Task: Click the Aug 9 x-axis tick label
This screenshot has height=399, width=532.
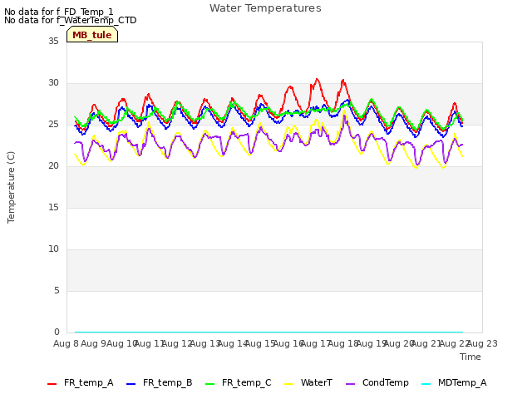Action: pyautogui.click(x=93, y=343)
